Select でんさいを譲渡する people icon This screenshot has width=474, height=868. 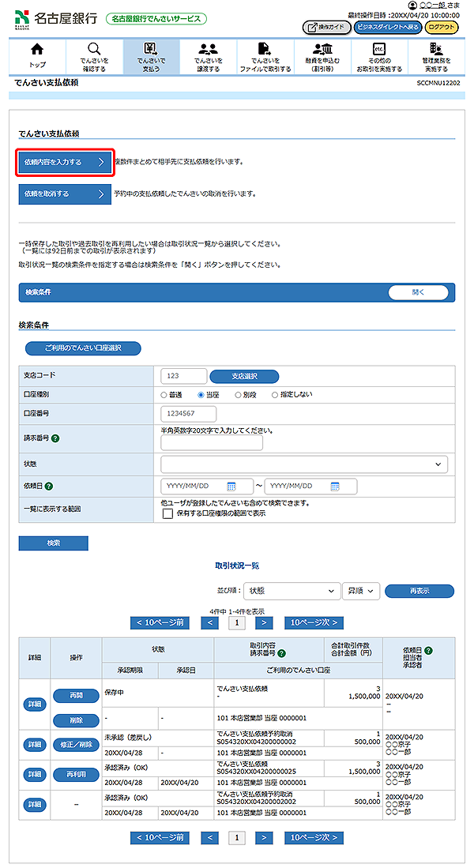tap(209, 50)
